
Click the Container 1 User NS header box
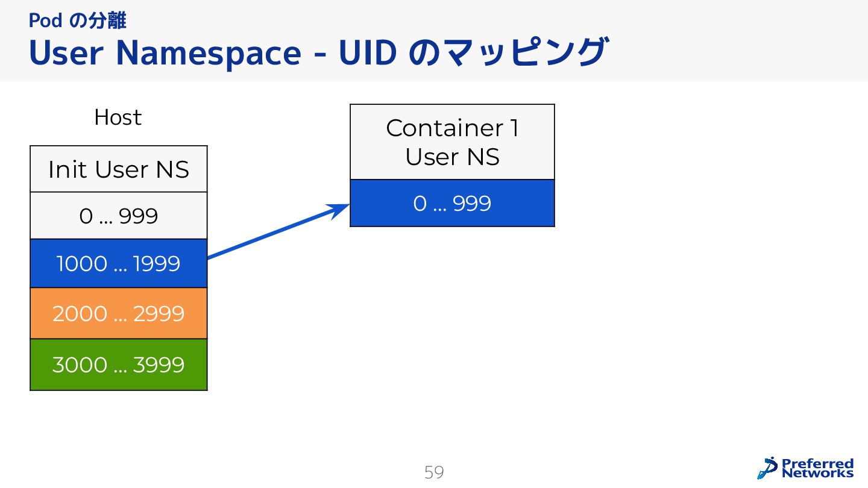pos(452,142)
